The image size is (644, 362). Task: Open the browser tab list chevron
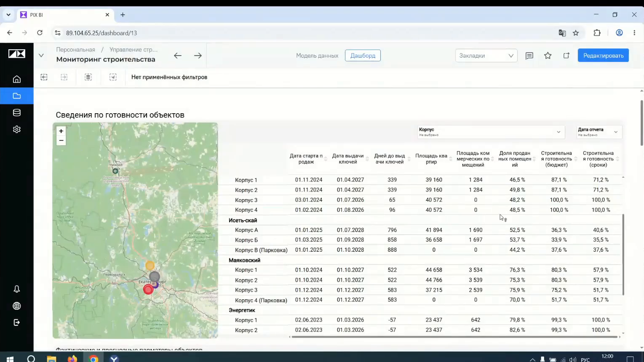8,15
